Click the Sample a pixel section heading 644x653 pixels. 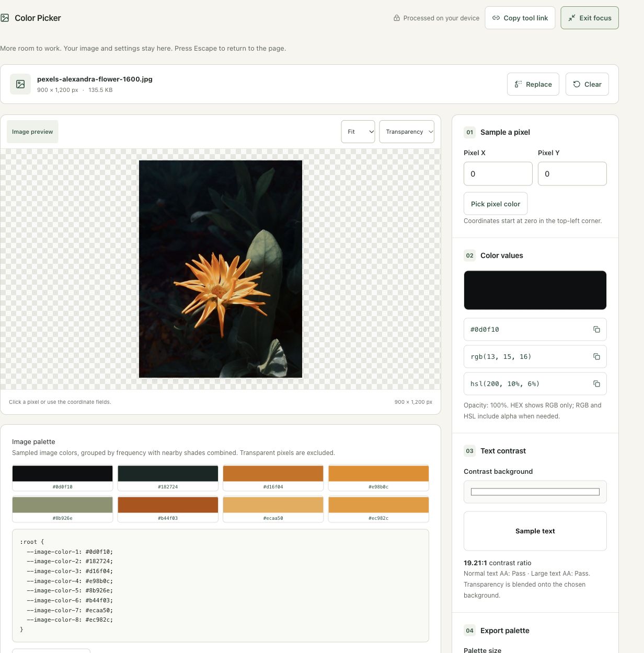(x=505, y=132)
